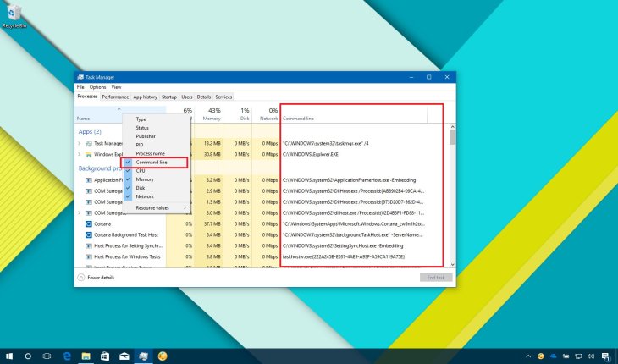Enable the Process name column option
618x364 pixels.
pyautogui.click(x=157, y=153)
